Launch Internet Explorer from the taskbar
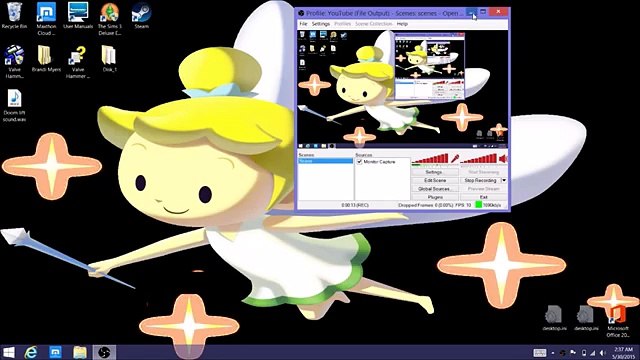The height and width of the screenshot is (360, 640). [x=31, y=352]
